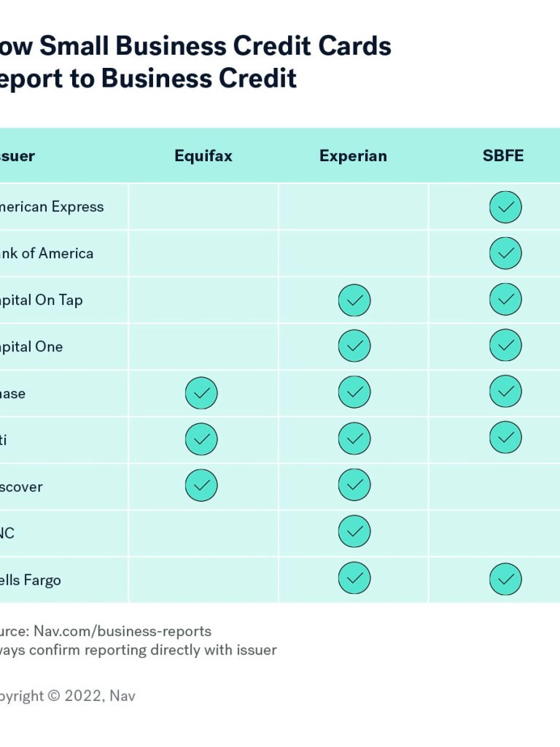The image size is (560, 747).
Task: Select the Experian column header
Action: click(x=353, y=156)
